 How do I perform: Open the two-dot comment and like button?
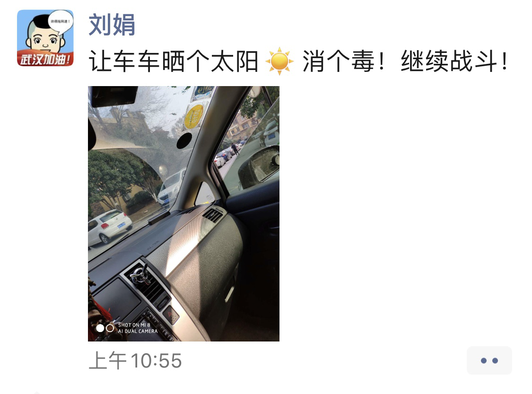[489, 360]
